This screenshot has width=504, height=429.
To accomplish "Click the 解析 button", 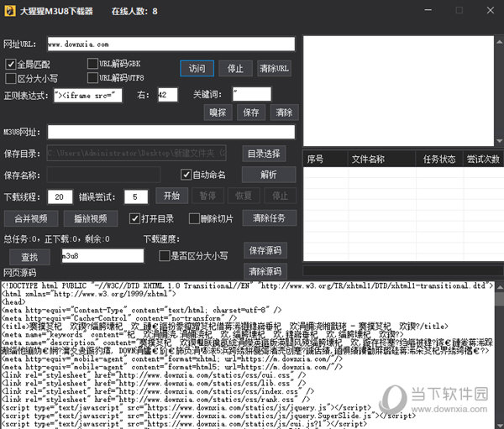I will 269,175.
